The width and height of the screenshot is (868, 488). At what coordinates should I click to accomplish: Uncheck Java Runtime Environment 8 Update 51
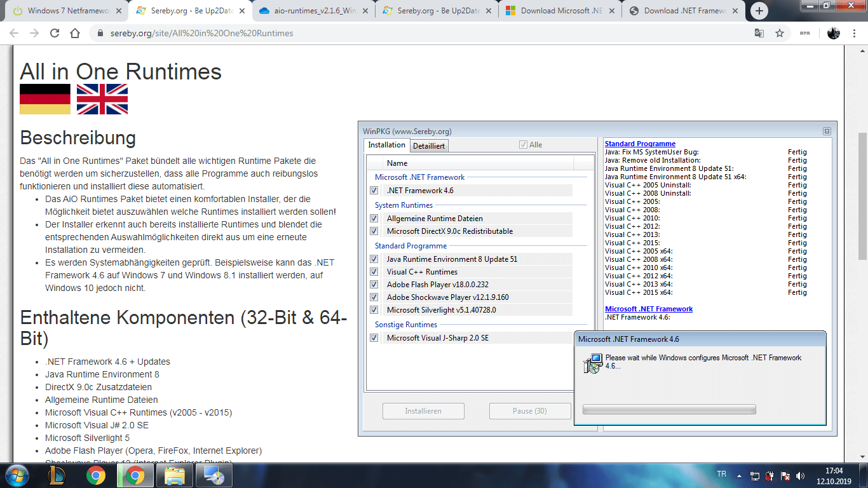point(374,259)
